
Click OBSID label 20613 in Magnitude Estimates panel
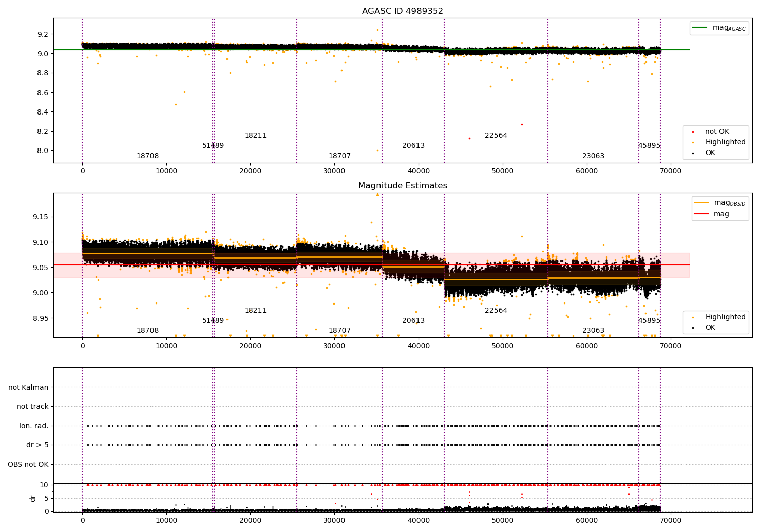pyautogui.click(x=413, y=321)
